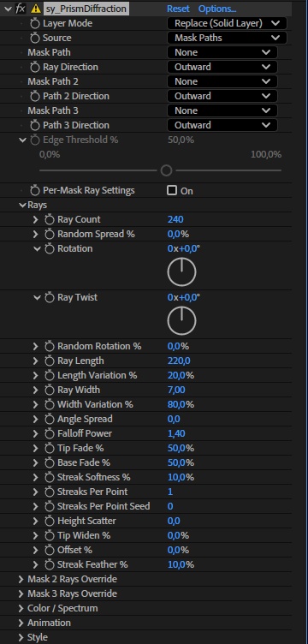
Task: Open the effect Options... link
Action: [x=217, y=9]
